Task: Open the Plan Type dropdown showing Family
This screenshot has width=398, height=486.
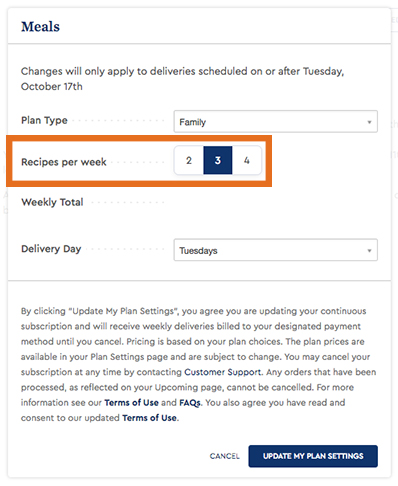Action: click(x=275, y=122)
